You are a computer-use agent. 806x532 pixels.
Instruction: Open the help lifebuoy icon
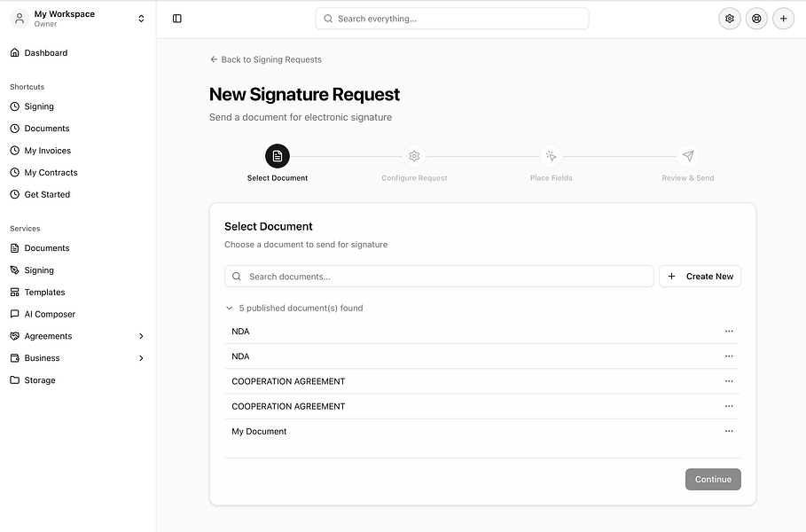(x=756, y=19)
